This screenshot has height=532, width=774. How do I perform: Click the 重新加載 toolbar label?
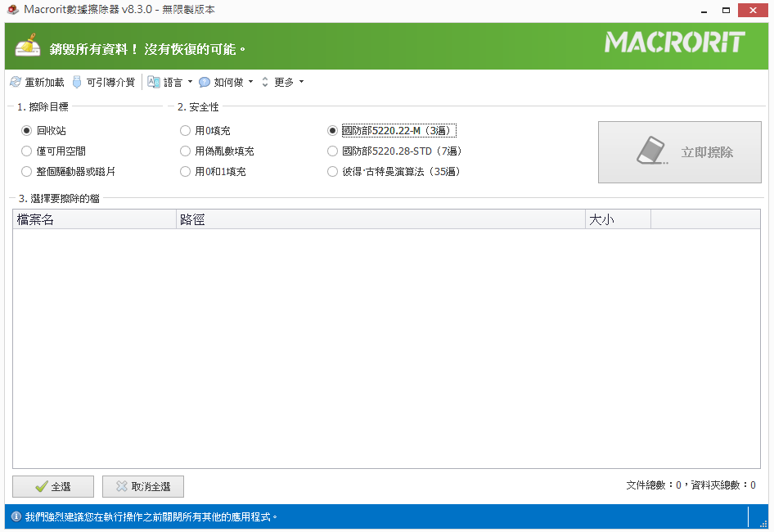click(44, 82)
